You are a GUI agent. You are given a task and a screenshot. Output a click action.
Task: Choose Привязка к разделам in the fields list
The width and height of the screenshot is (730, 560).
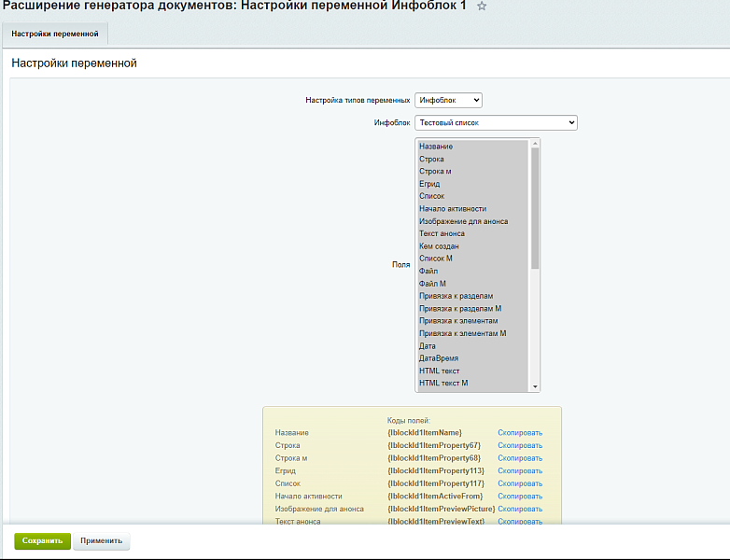click(456, 296)
